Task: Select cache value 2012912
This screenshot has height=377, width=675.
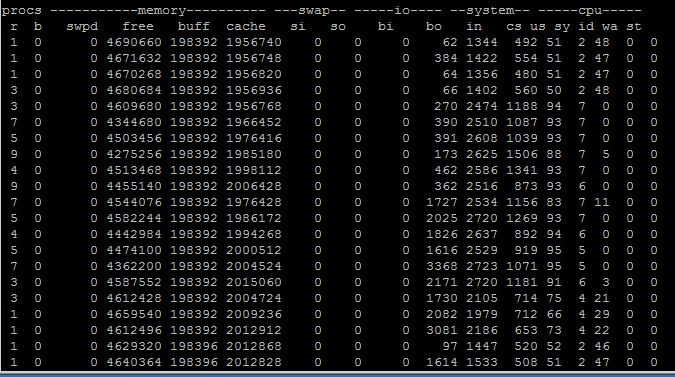Action: click(254, 330)
